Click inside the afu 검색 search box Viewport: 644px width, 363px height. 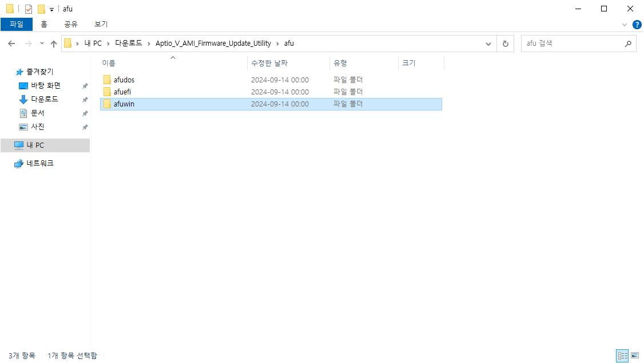(x=572, y=43)
